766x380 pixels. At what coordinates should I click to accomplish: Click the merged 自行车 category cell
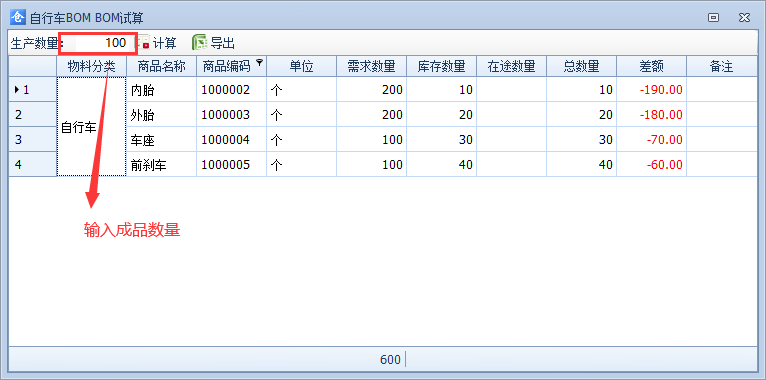(91, 127)
